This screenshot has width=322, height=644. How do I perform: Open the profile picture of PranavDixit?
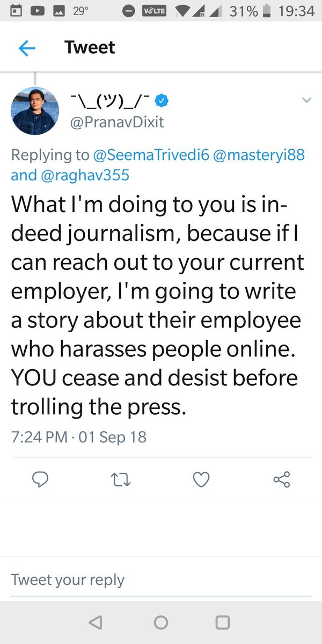pos(35,111)
